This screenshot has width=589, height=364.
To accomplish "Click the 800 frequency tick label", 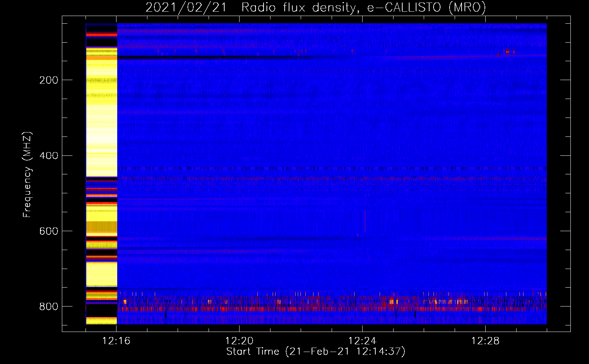I will (x=49, y=306).
